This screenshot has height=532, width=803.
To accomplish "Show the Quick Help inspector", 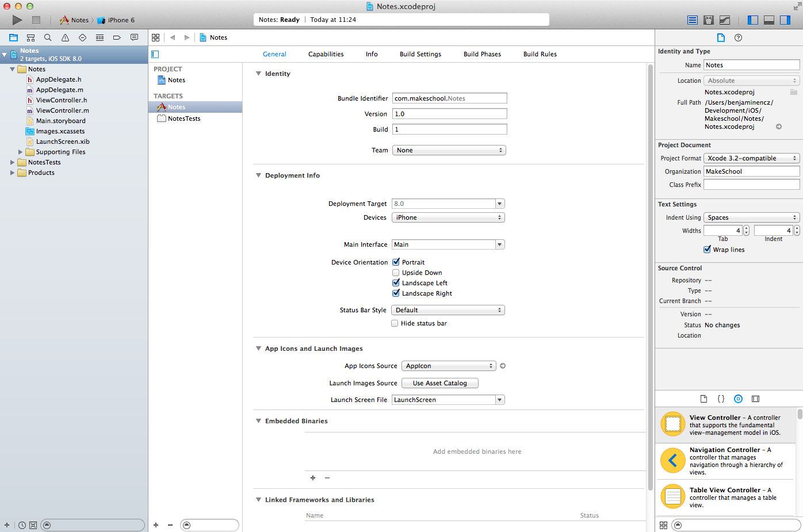I will [739, 37].
